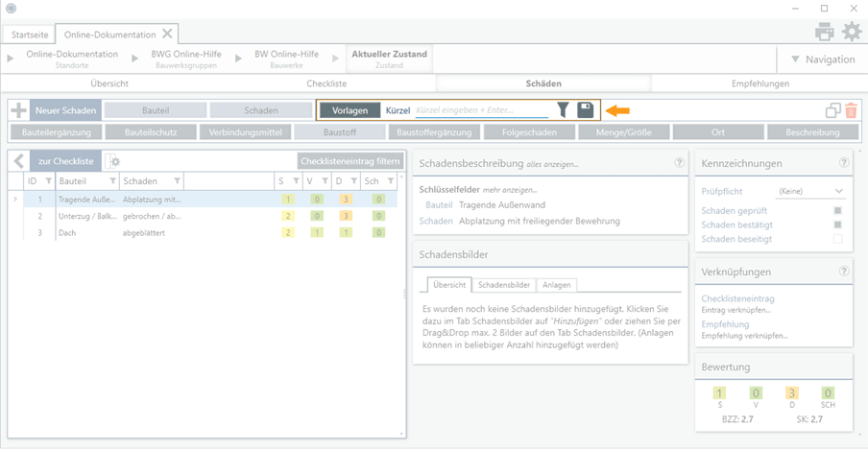
Task: Open the print function via printer icon
Action: coord(824,32)
